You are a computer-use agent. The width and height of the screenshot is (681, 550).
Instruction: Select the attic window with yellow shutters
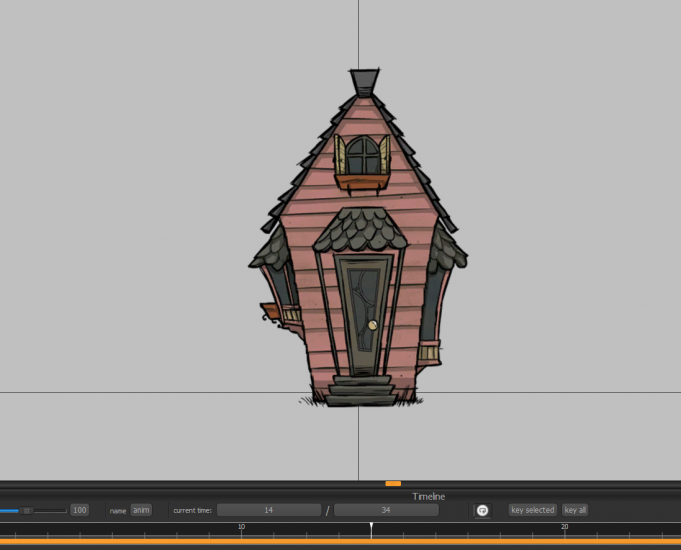pos(361,155)
